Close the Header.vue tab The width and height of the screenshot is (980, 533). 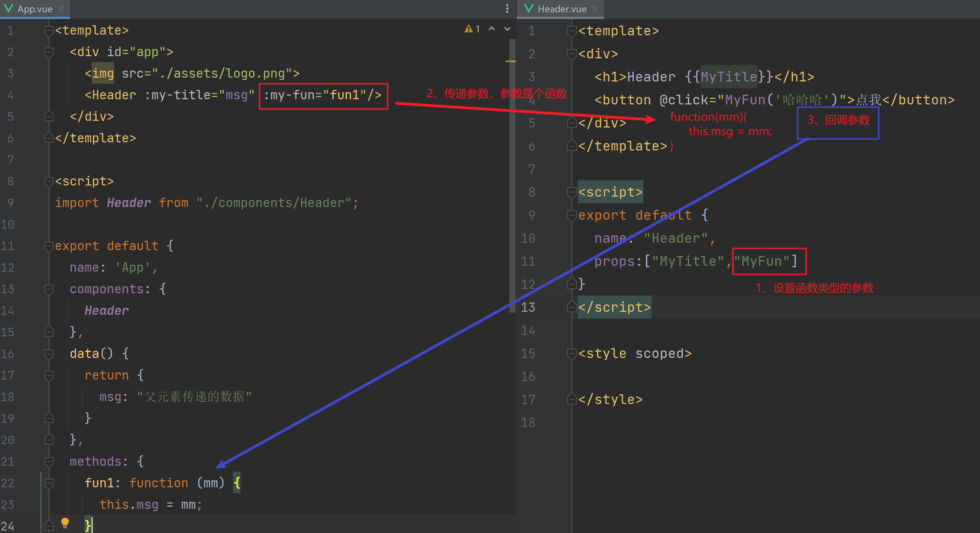595,9
